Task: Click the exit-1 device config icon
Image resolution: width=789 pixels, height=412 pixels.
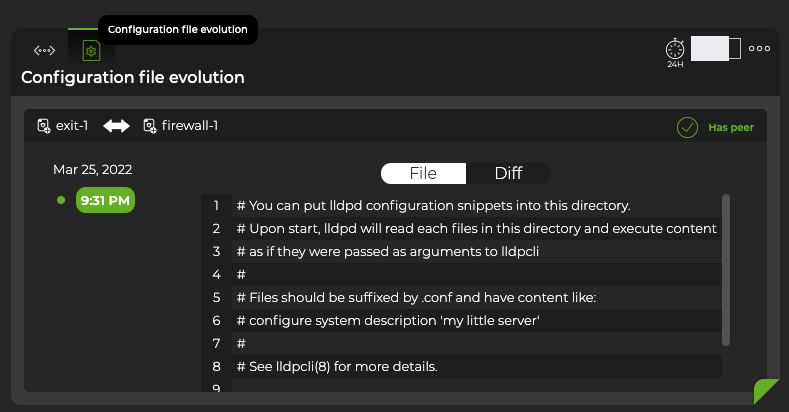Action: 44,126
